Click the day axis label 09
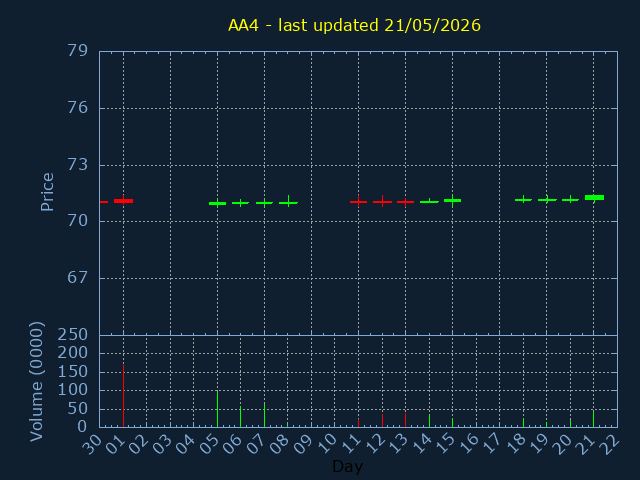The height and width of the screenshot is (480, 640). click(x=303, y=444)
